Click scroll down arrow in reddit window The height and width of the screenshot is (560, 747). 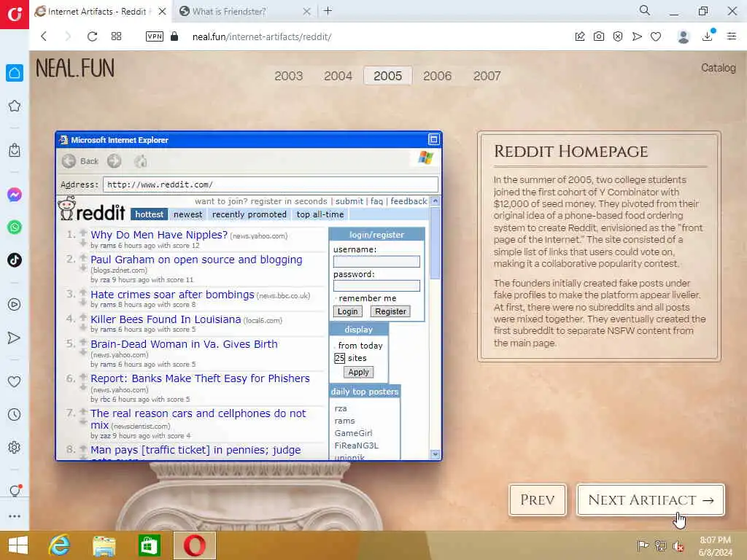(435, 454)
